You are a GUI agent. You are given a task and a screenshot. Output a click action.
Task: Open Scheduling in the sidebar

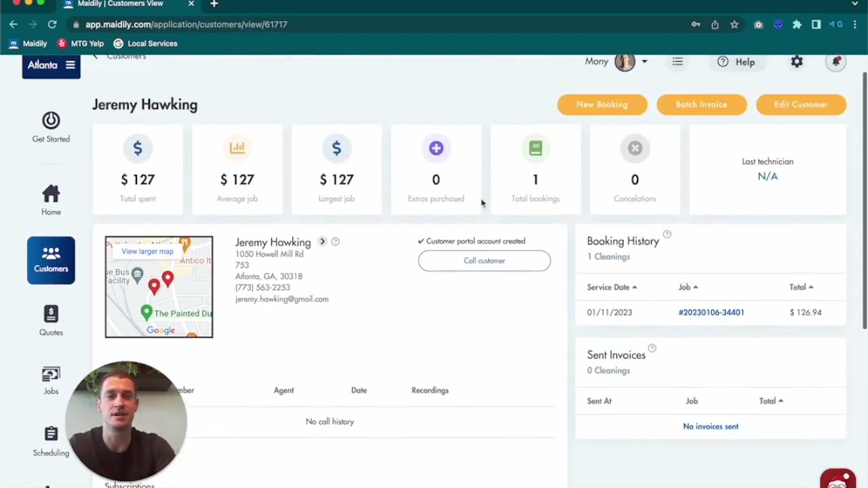pos(51,441)
